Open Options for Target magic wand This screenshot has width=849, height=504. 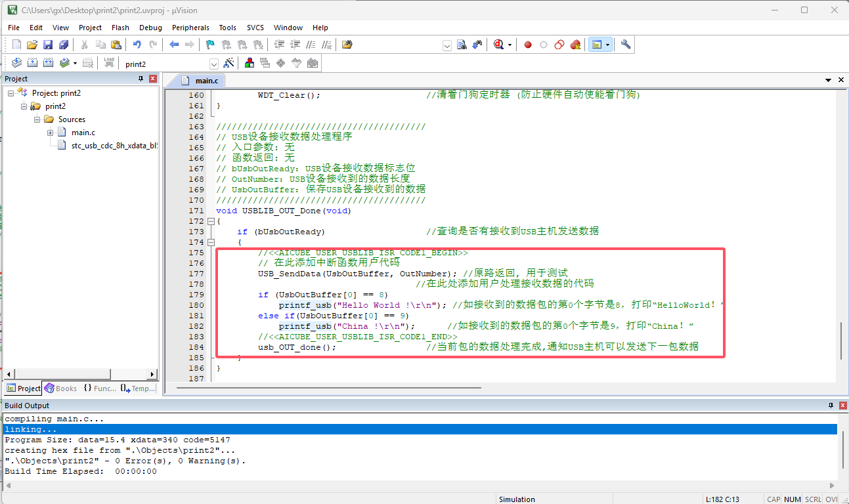229,63
